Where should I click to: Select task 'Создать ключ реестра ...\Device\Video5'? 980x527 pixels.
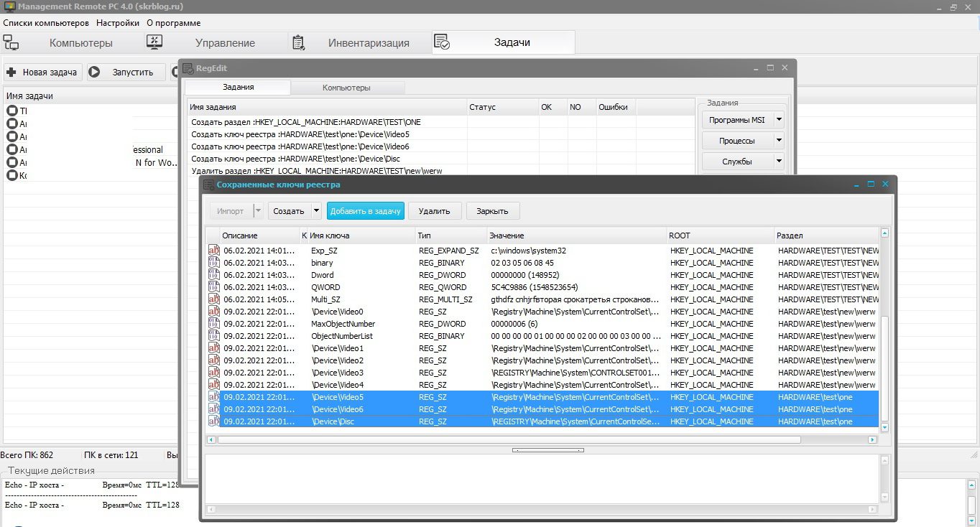300,134
